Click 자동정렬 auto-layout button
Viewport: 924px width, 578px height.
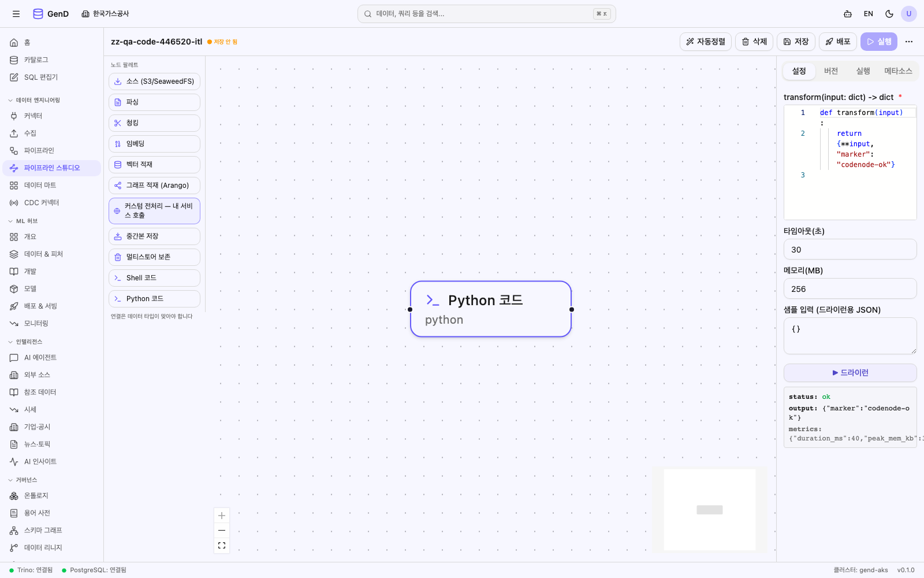pos(706,42)
